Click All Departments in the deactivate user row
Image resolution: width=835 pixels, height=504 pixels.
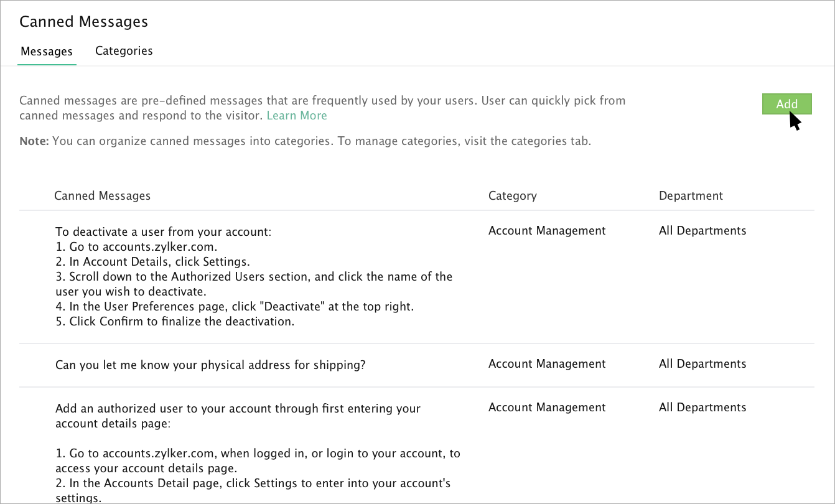coord(702,231)
